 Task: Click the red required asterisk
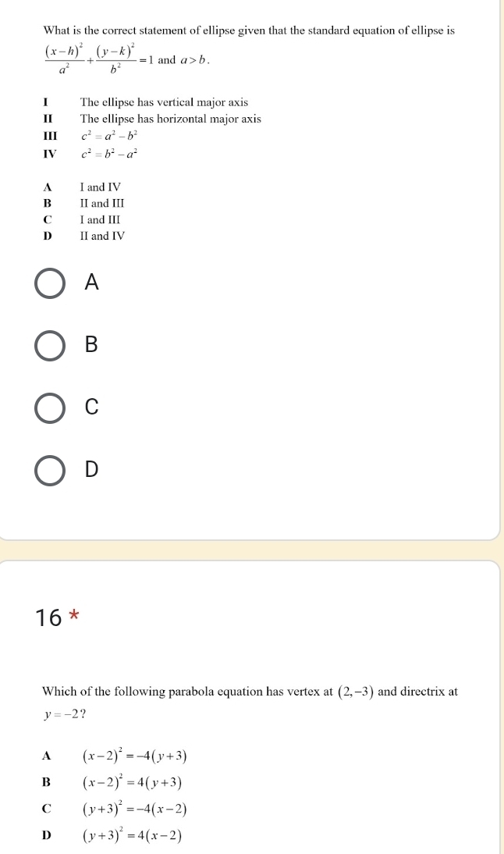(74, 617)
